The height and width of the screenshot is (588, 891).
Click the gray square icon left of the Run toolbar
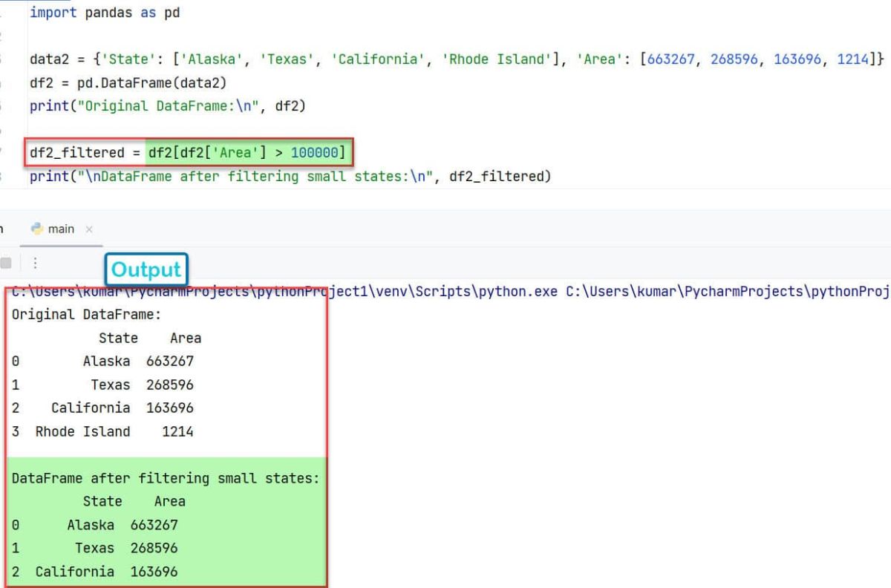coord(7,262)
